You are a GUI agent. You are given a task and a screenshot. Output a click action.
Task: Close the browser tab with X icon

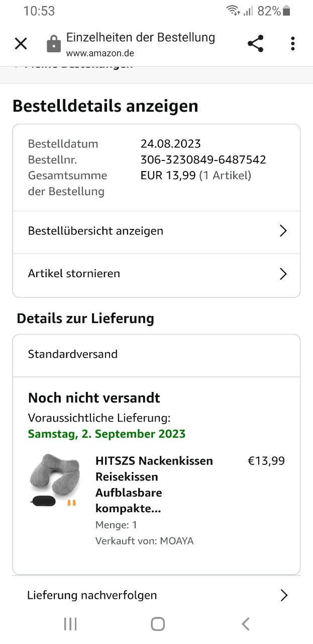click(21, 44)
